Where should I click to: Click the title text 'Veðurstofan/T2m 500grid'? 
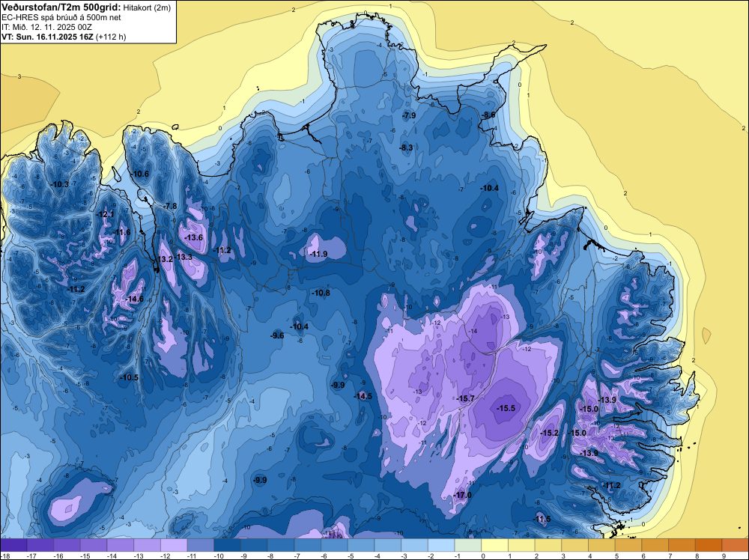61,7
